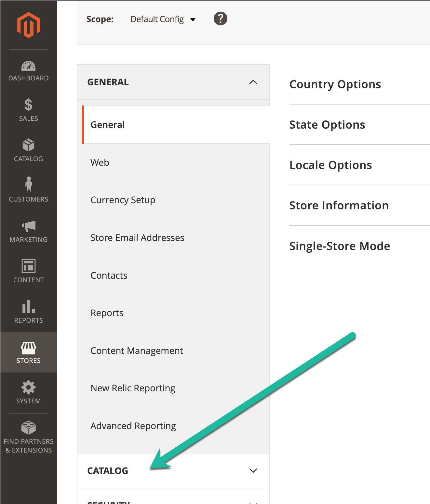
Task: Open the Dashboard from the sidebar
Action: tap(29, 70)
